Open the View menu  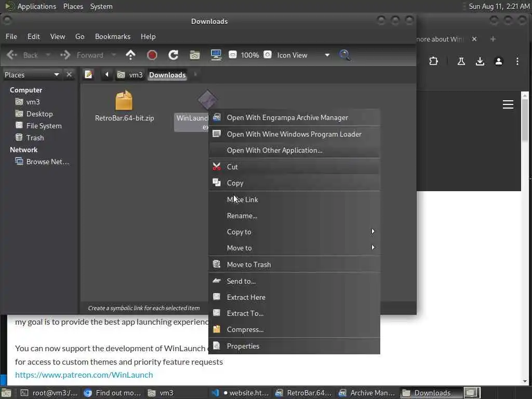tap(58, 37)
